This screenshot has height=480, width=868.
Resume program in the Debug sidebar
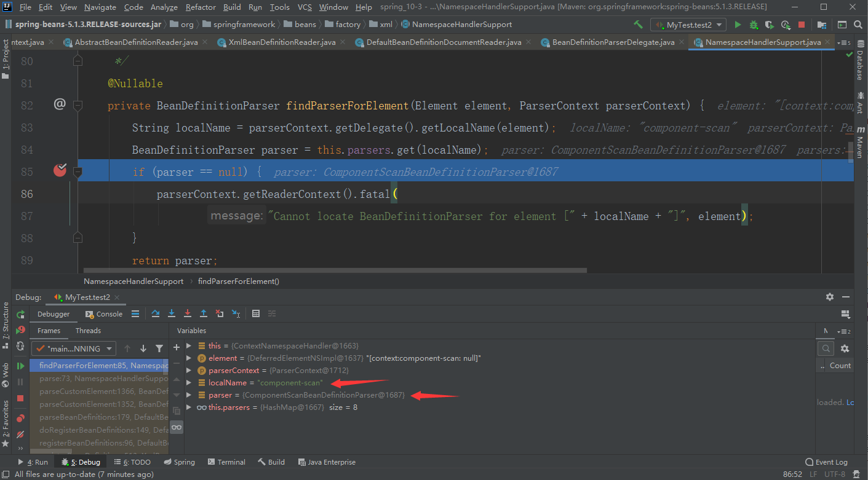(x=20, y=366)
